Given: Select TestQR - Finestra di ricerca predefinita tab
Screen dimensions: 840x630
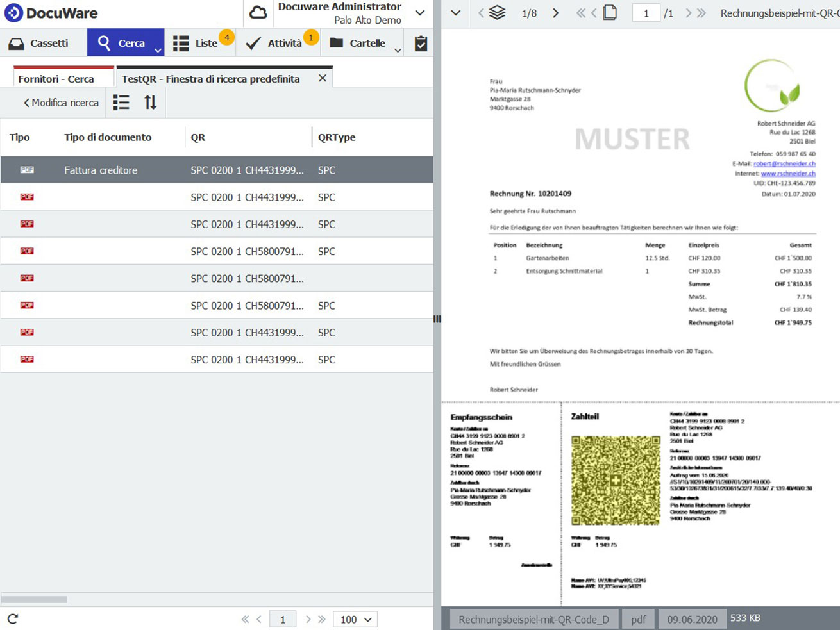Looking at the screenshot, I should click(x=211, y=79).
